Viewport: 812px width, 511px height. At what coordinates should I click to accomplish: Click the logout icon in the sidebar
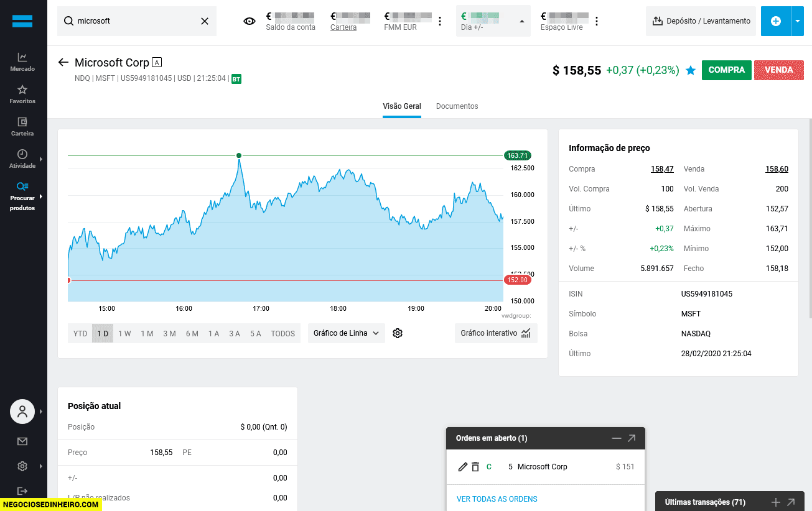click(22, 491)
